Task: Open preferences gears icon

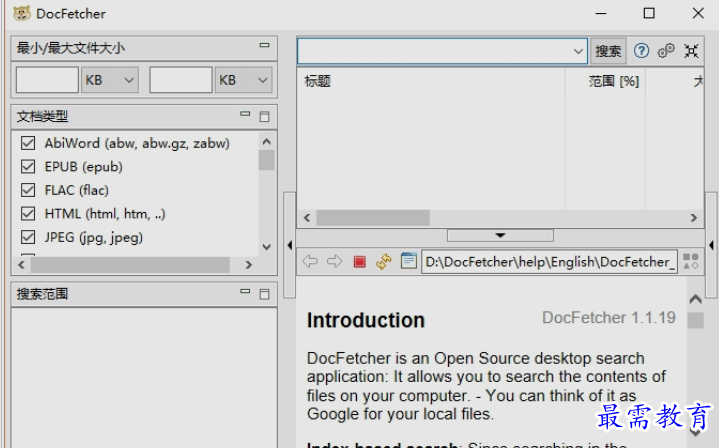Action: pyautogui.click(x=666, y=50)
